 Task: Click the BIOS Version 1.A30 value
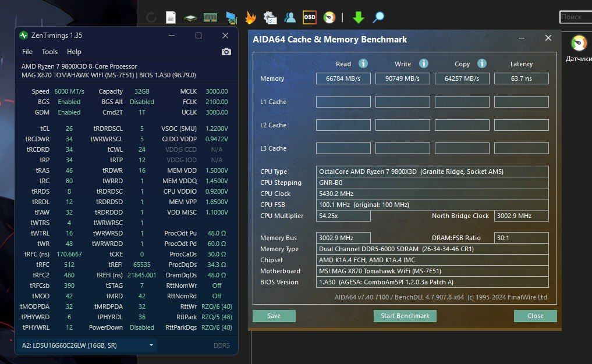433,282
